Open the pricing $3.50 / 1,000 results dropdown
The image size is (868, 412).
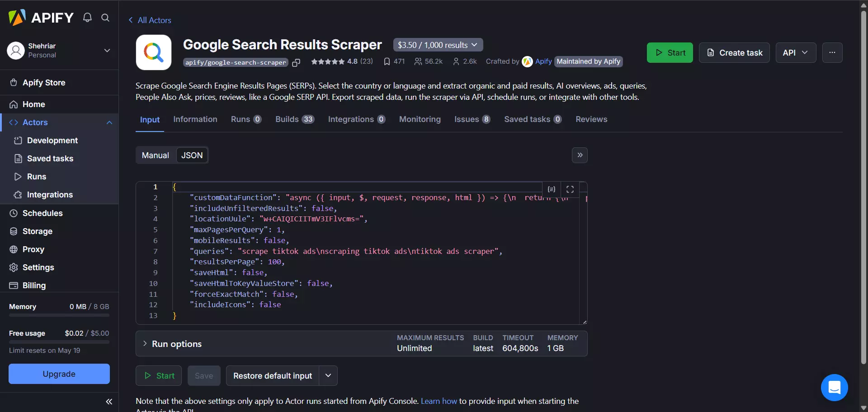(x=438, y=45)
